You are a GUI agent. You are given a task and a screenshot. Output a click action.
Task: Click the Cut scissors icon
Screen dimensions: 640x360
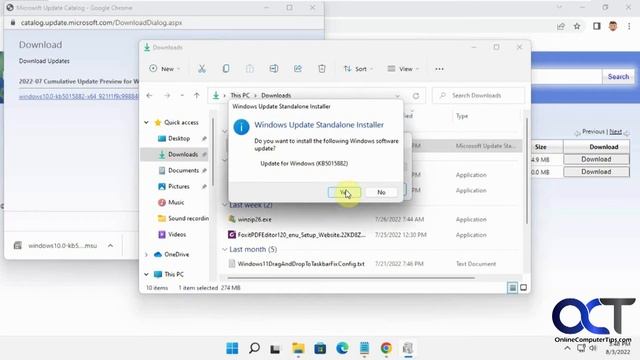click(202, 69)
